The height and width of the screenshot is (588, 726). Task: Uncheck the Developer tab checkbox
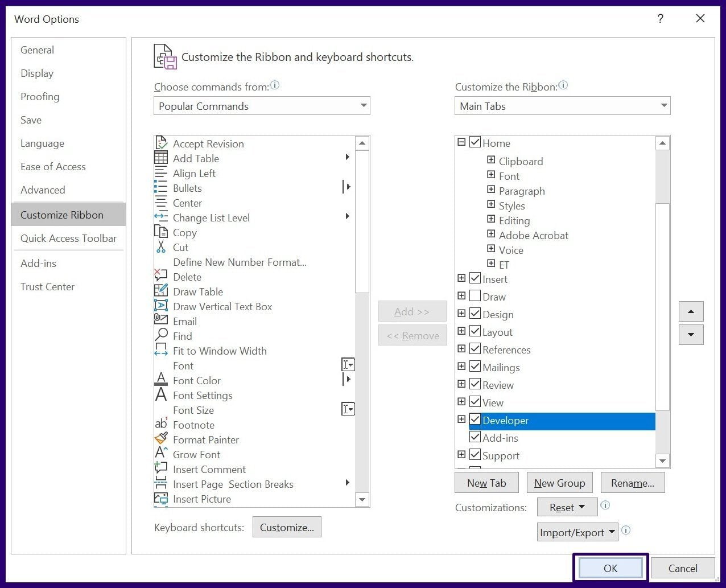coord(475,420)
